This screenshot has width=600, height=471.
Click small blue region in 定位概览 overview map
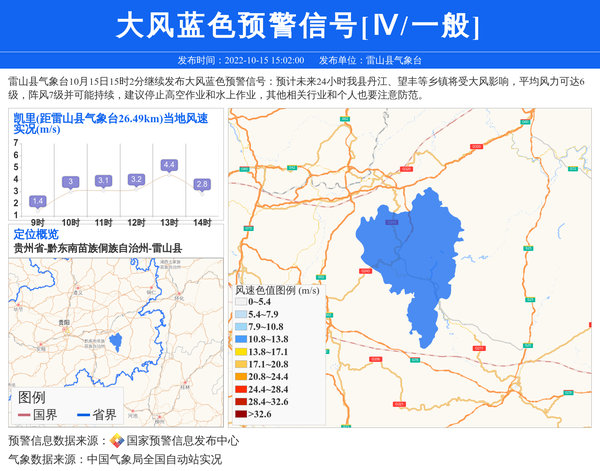(x=117, y=342)
